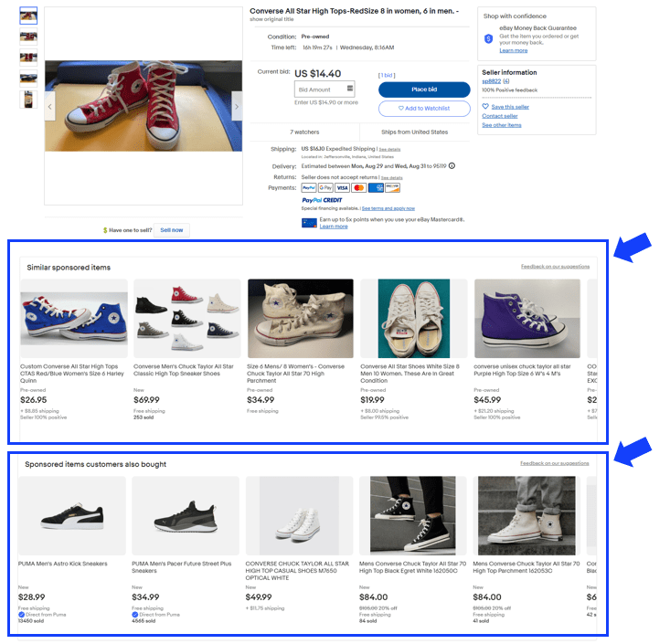Open Learn more under eBay Mastercard
Viewport: 670px width, 644px height.
pyautogui.click(x=334, y=227)
